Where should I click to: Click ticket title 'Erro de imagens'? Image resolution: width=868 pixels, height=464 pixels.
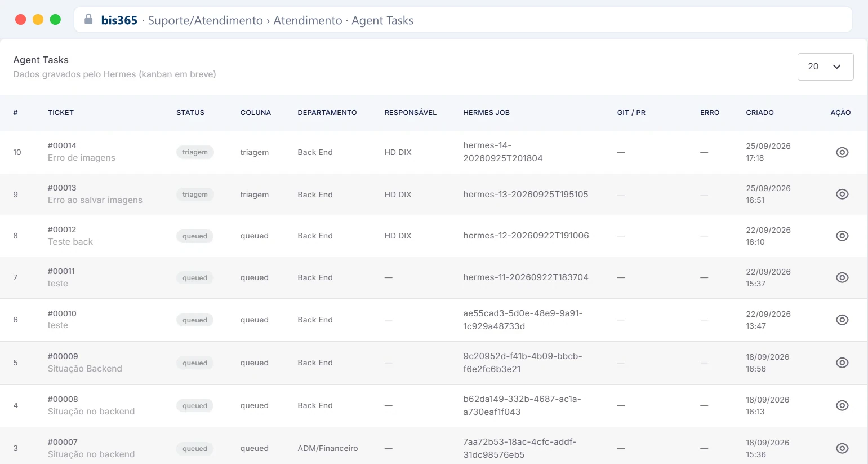pyautogui.click(x=82, y=158)
